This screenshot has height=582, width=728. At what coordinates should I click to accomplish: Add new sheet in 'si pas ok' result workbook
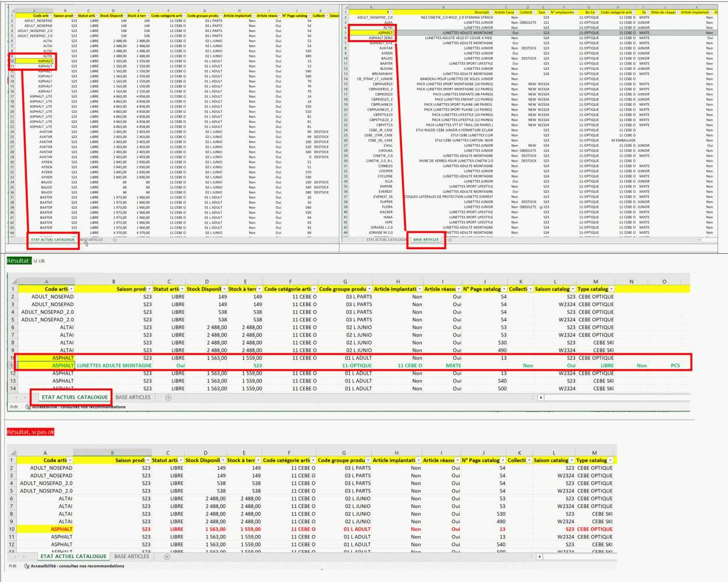[167, 557]
